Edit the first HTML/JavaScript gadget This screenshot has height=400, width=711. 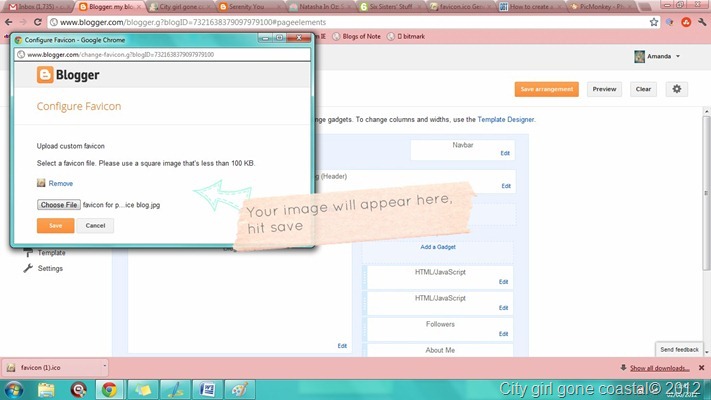click(x=503, y=282)
